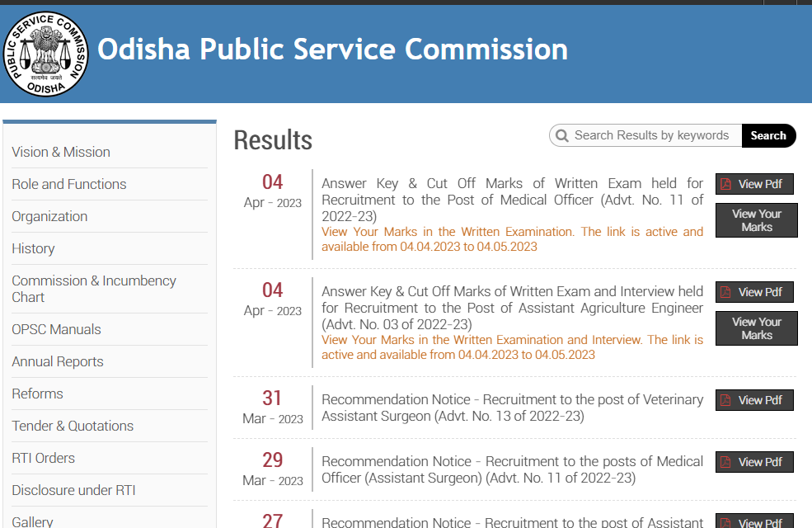Open Disclosure under RTI link
This screenshot has width=812, height=528.
coord(73,490)
